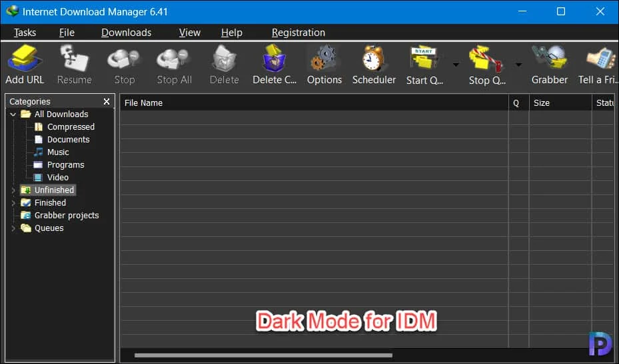The image size is (619, 364).
Task: Click the Video category icon
Action: click(x=38, y=178)
